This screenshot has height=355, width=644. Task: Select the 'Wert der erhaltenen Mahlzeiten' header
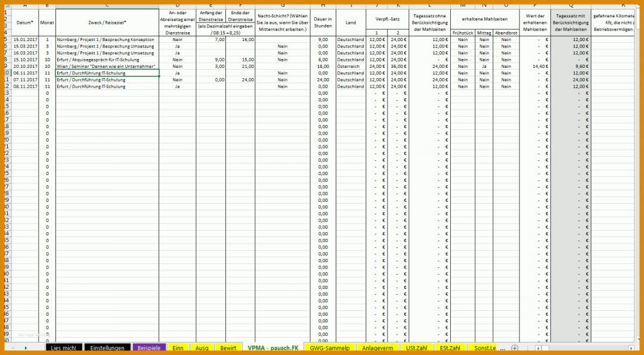pos(535,23)
